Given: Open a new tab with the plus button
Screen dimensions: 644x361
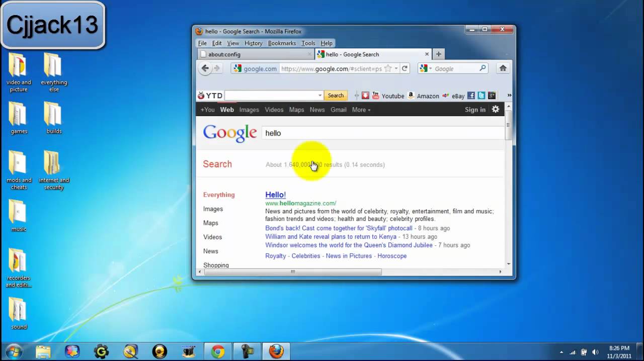Looking at the screenshot, I should [438, 54].
